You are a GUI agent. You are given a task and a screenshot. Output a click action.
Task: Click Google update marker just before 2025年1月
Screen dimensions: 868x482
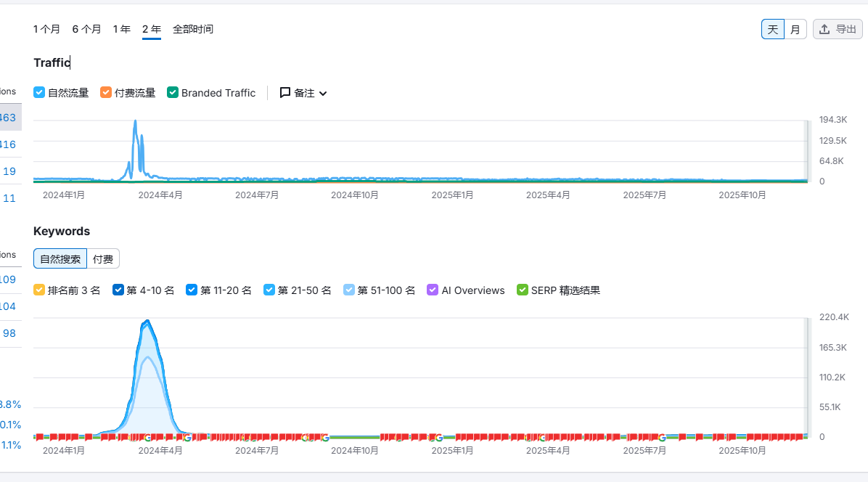point(438,437)
